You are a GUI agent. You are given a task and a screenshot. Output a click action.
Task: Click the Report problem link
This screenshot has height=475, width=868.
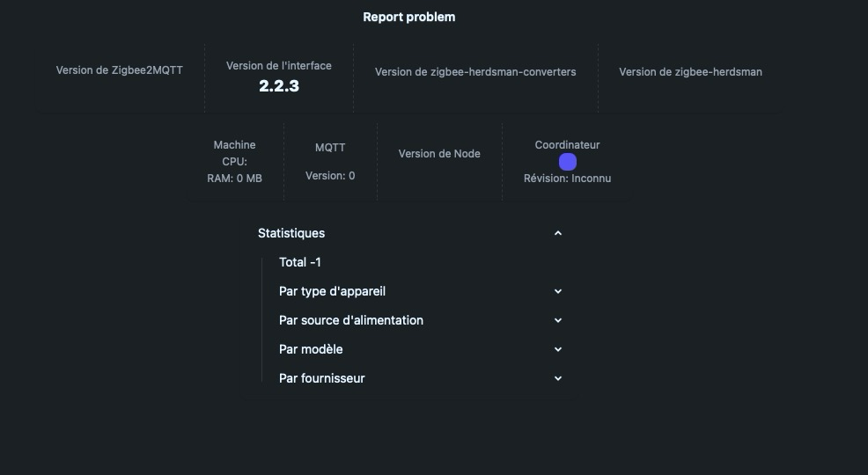coord(408,17)
